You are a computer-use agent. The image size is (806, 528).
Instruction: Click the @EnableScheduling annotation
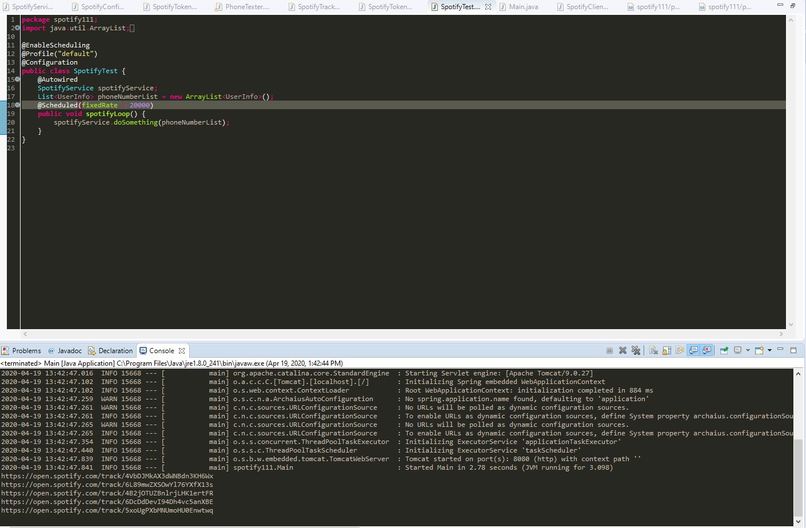(56, 45)
